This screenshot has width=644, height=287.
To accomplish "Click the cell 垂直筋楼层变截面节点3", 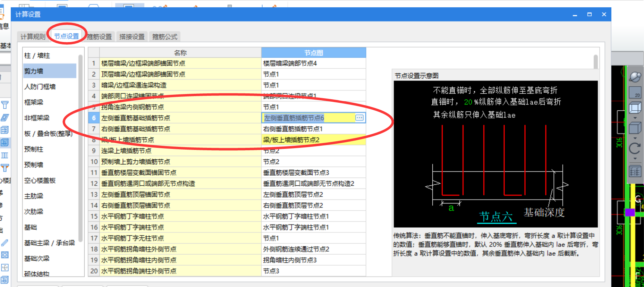I will [314, 172].
